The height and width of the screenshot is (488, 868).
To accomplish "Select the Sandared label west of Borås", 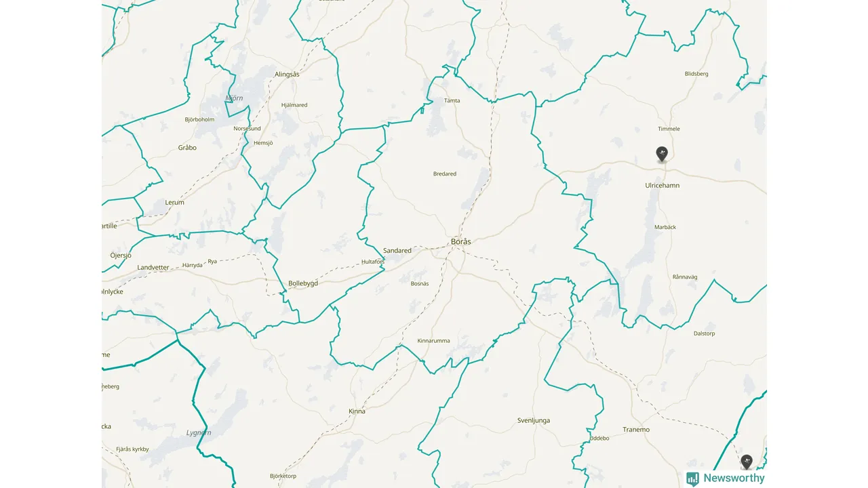I will coord(397,251).
